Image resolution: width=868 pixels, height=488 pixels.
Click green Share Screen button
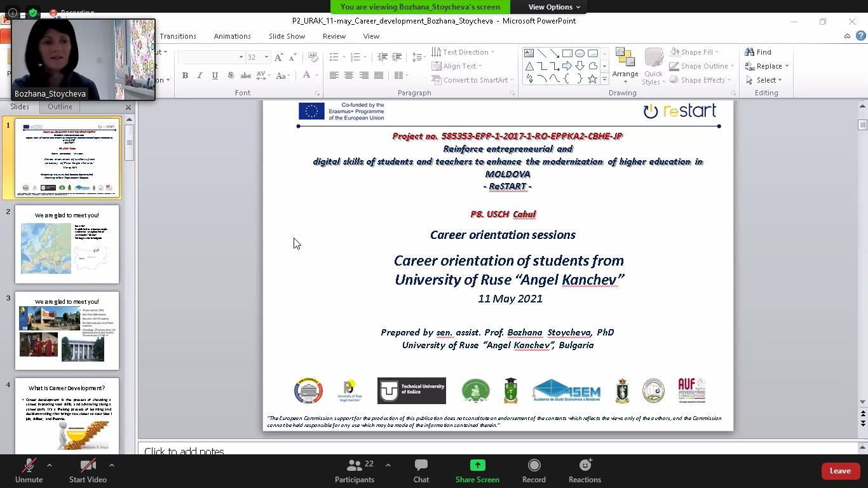[x=477, y=471]
